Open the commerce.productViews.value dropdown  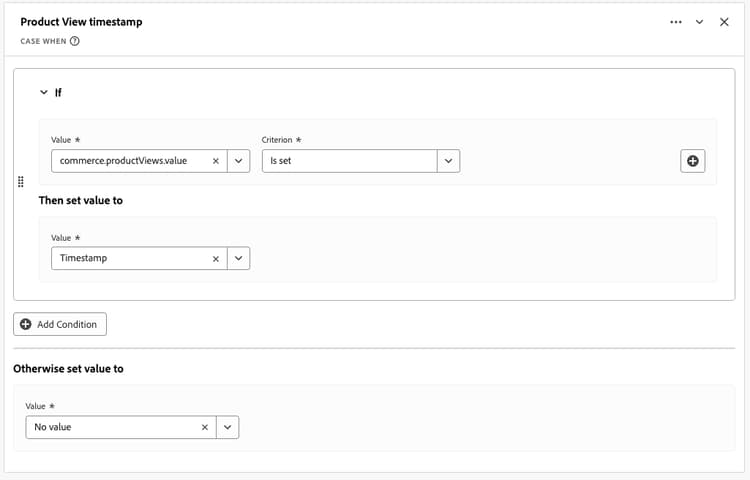(238, 161)
